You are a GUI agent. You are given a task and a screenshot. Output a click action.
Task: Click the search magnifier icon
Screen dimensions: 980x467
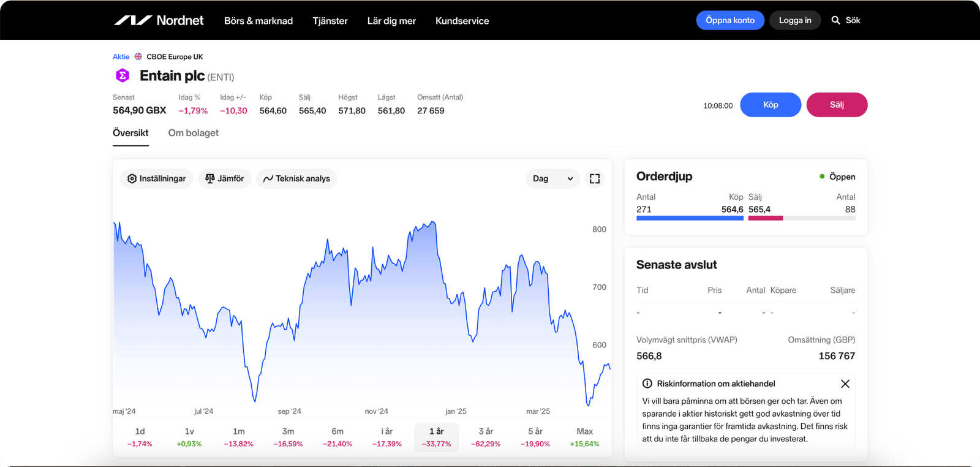click(x=835, y=20)
